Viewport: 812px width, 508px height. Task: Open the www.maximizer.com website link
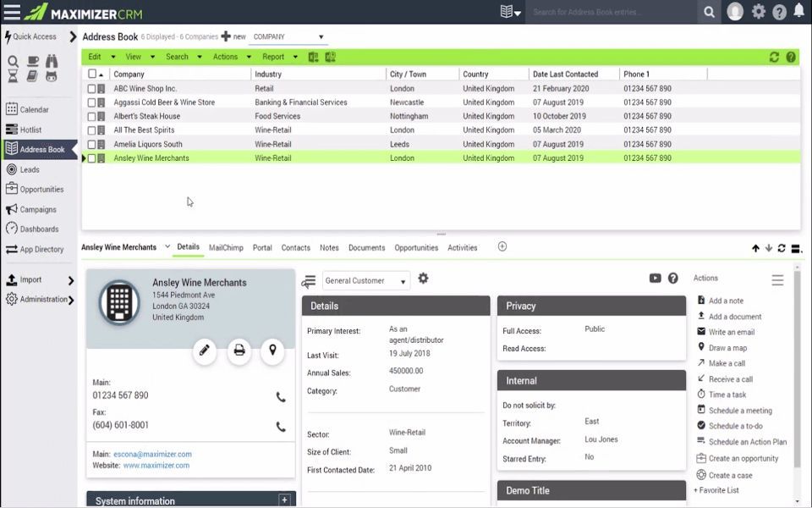pos(156,466)
